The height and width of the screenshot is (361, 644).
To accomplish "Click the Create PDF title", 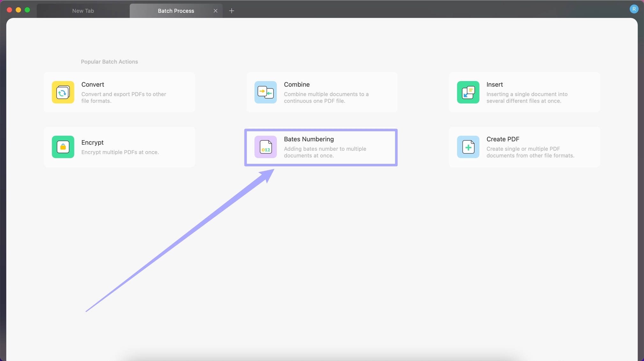I will (x=503, y=139).
